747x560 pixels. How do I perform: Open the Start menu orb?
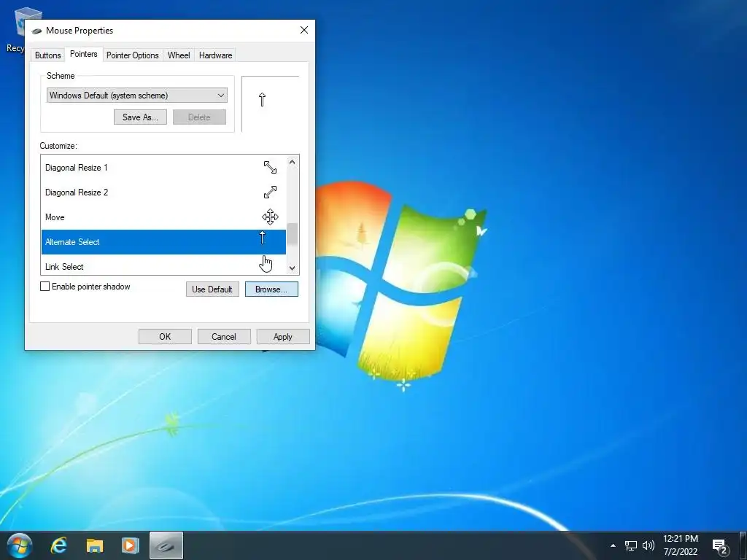pyautogui.click(x=20, y=545)
